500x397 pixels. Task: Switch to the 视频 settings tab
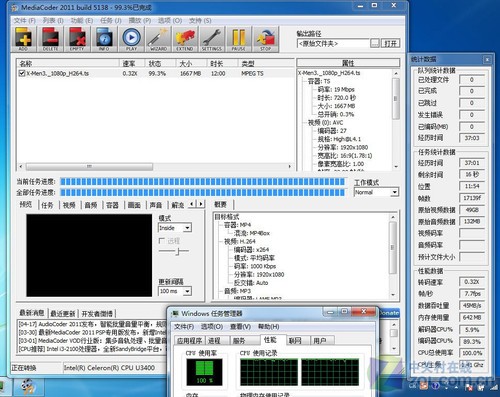[69, 205]
